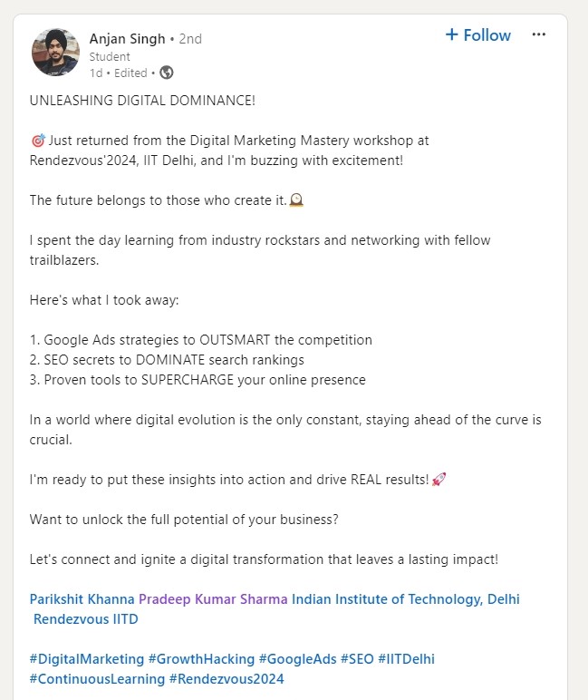Click the globe public visibility icon
588x700 pixels.
point(167,73)
